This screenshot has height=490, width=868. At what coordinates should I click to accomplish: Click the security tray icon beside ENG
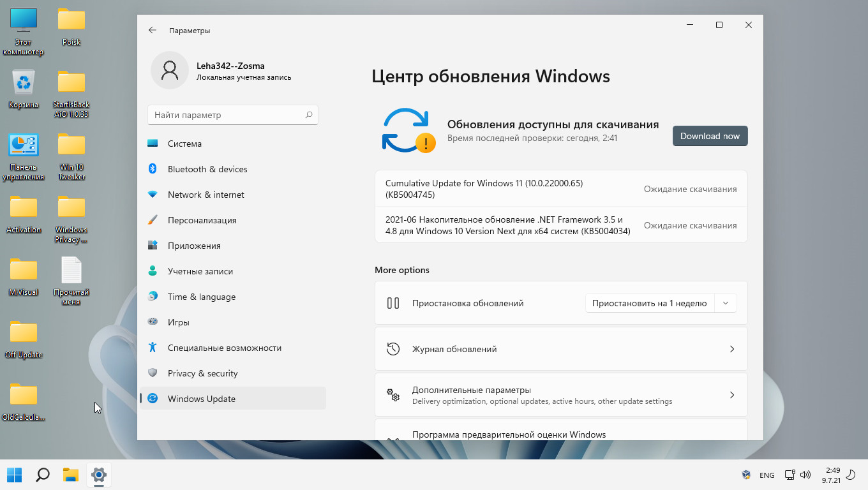[746, 475]
